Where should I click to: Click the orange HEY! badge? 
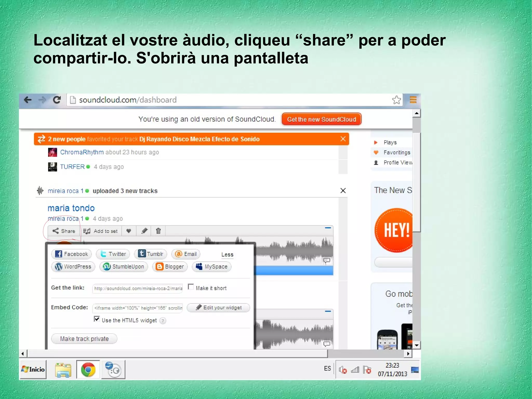click(x=394, y=230)
